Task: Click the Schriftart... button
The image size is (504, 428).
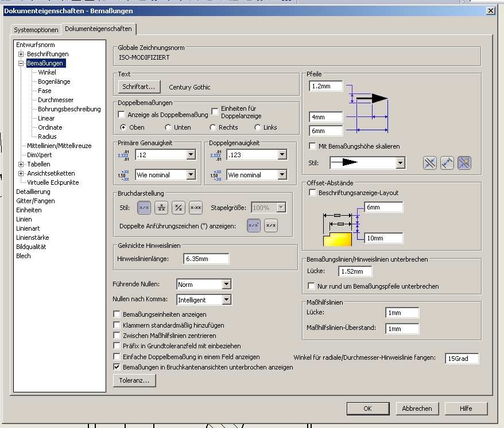Action: pyautogui.click(x=138, y=87)
